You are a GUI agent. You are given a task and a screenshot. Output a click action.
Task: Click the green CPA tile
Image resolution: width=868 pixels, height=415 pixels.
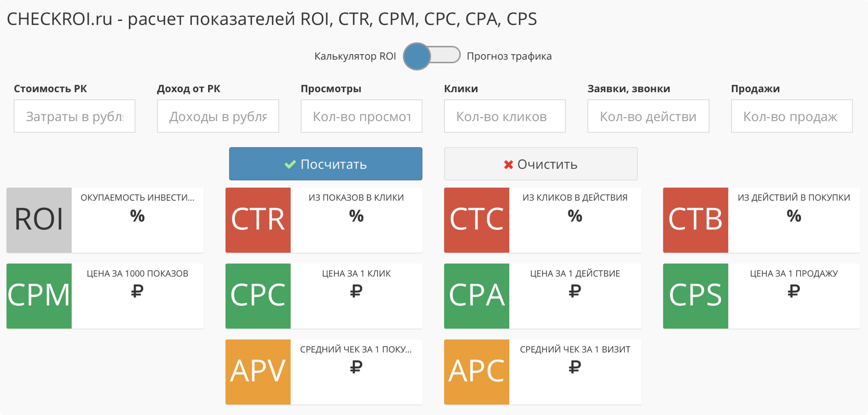click(476, 296)
